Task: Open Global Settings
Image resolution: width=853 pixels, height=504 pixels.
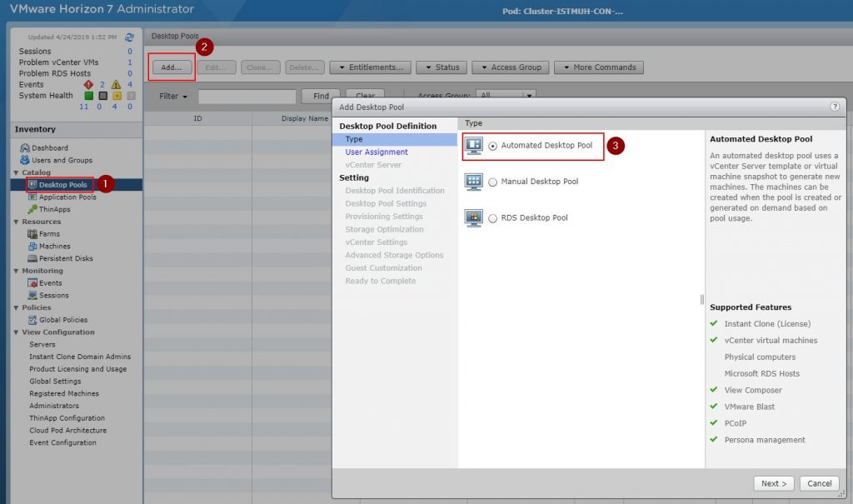Action: [55, 382]
